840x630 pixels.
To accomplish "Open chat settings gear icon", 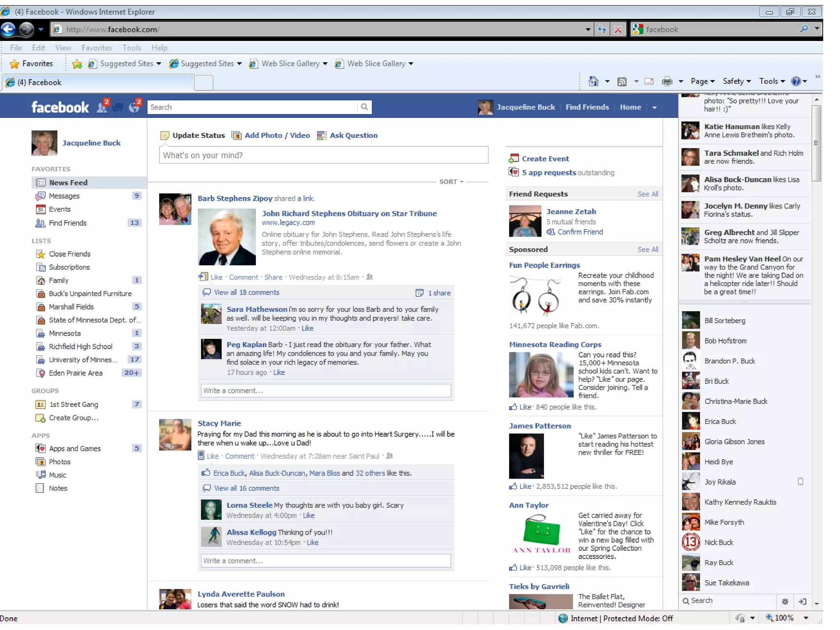I will point(785,601).
